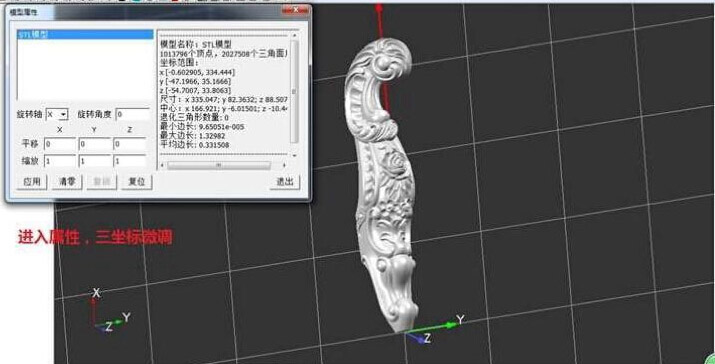This screenshot has height=364, width=715.
Task: Click the 缩放 Z scale field
Action: click(x=130, y=161)
